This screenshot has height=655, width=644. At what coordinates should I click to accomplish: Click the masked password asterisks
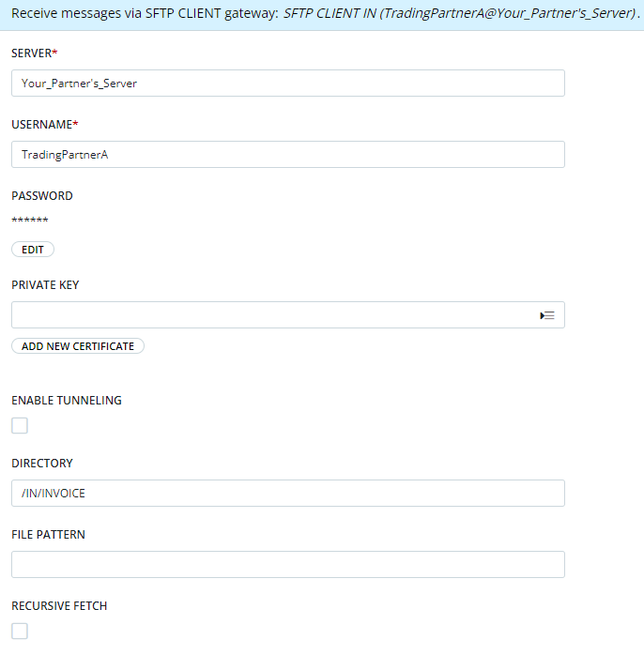tap(30, 221)
